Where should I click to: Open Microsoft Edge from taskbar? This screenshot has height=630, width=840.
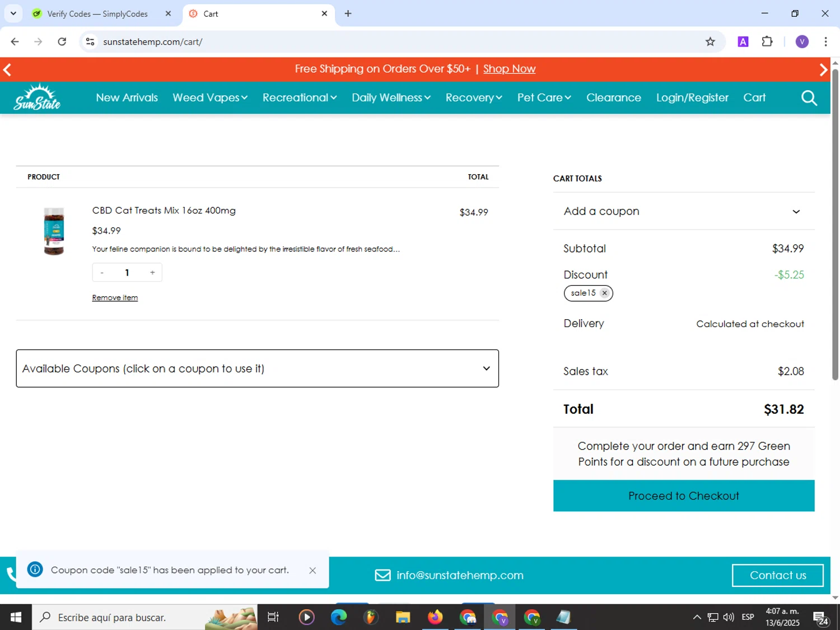click(339, 617)
